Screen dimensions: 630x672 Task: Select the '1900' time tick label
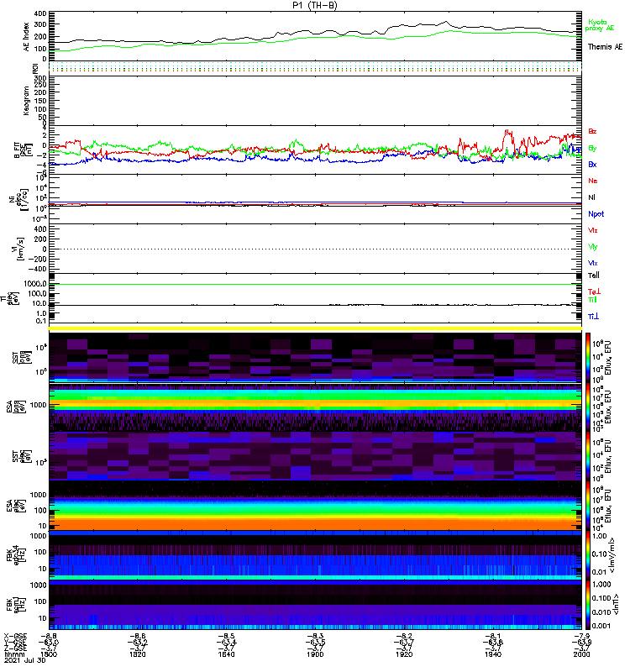click(x=315, y=654)
